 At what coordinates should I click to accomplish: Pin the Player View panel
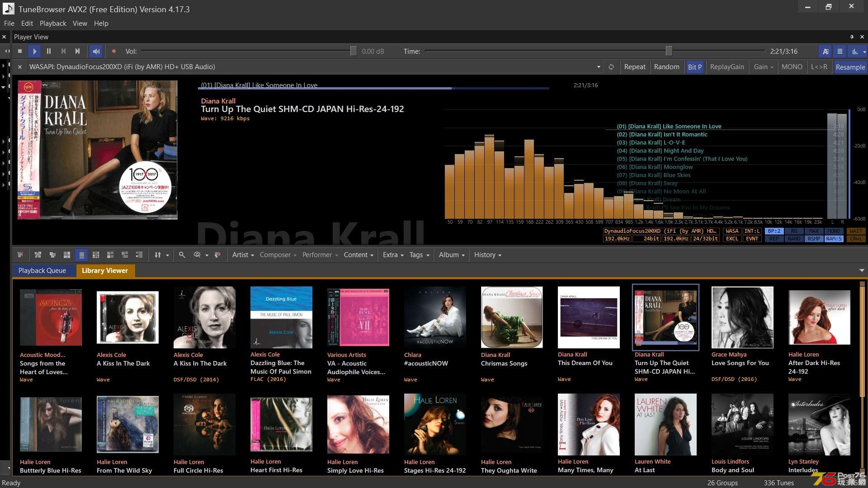pyautogui.click(x=852, y=37)
